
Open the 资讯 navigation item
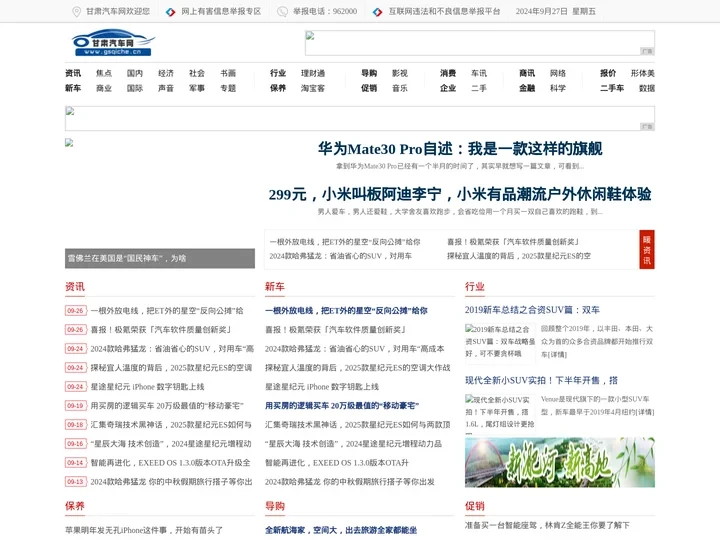click(x=73, y=73)
